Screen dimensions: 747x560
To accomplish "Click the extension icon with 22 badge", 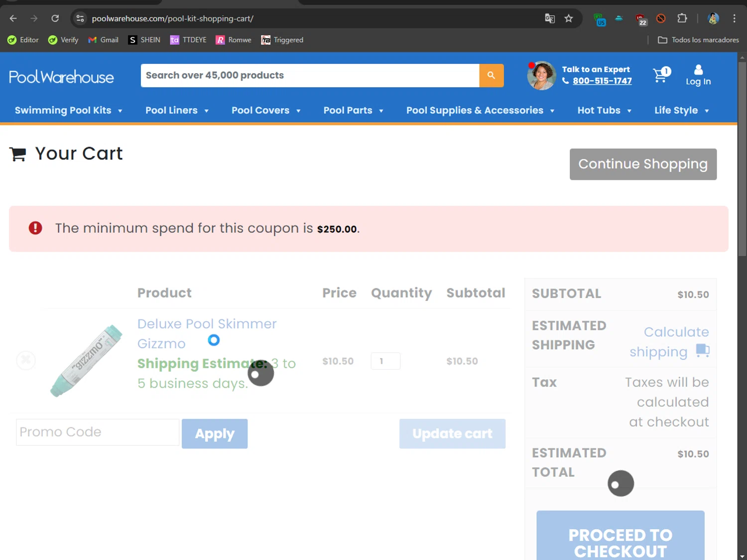I will tap(641, 19).
